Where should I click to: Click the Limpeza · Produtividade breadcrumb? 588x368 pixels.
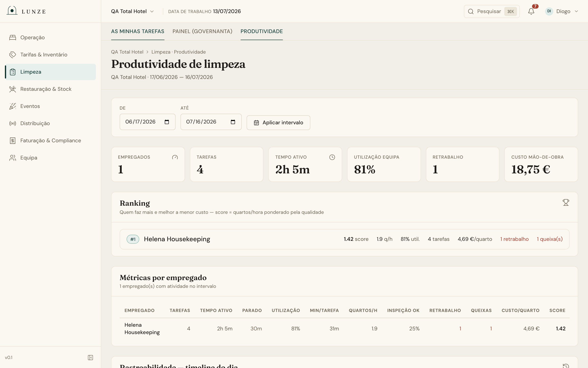[179, 52]
